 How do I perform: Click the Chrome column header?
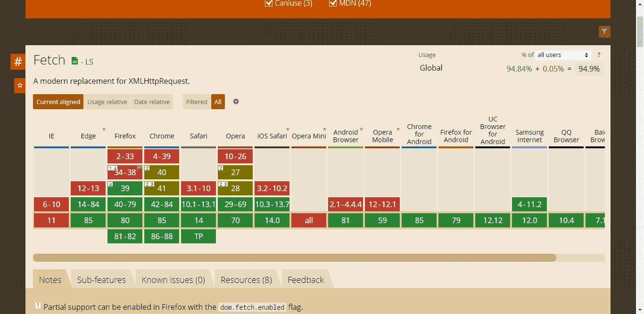coord(162,136)
